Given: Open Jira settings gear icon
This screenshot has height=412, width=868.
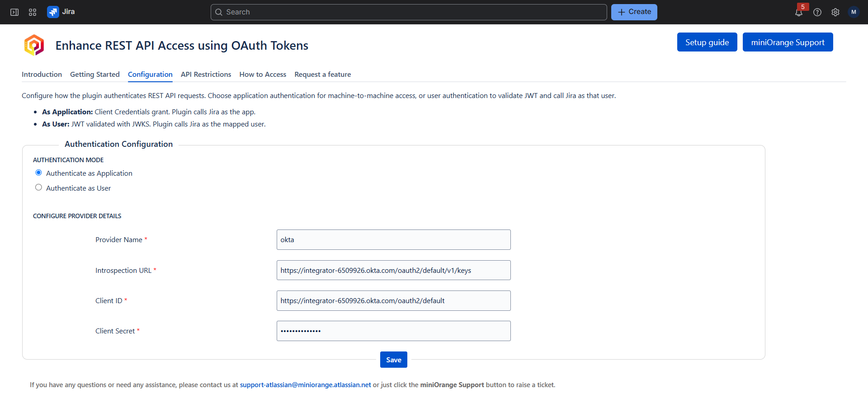Looking at the screenshot, I should pos(835,12).
